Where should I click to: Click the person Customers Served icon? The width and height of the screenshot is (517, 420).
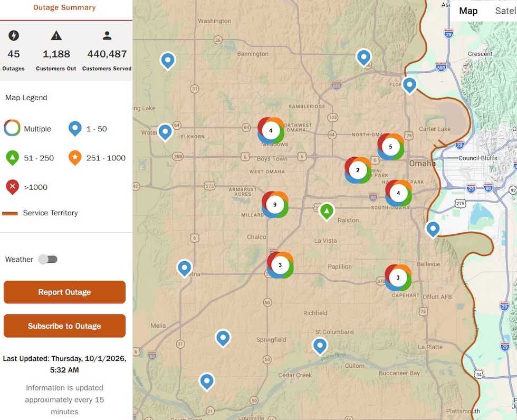click(x=107, y=35)
